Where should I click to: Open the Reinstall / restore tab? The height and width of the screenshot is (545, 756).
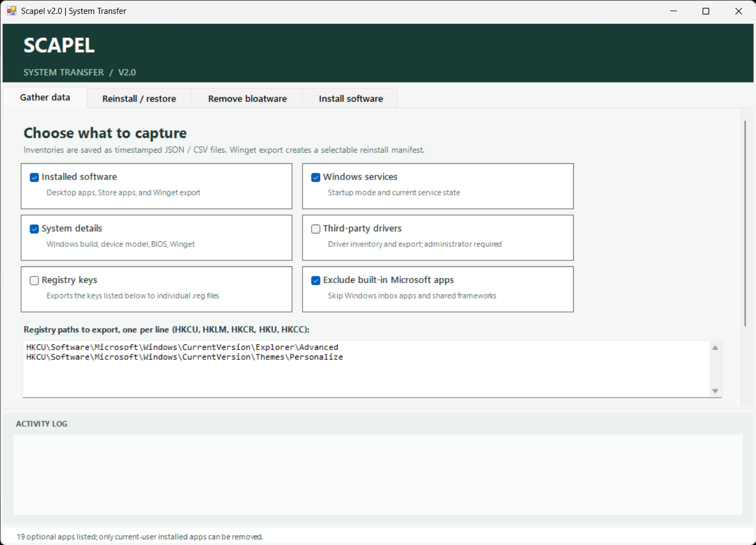(x=139, y=99)
